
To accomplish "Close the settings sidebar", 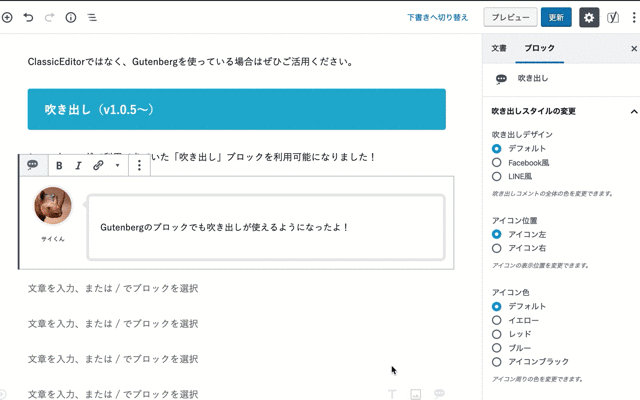I will coord(634,49).
